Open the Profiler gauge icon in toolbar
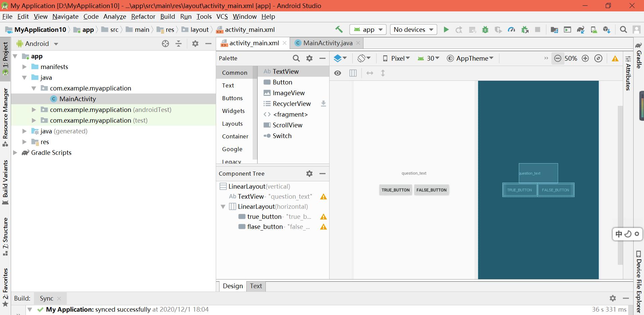The image size is (644, 315). pyautogui.click(x=511, y=29)
